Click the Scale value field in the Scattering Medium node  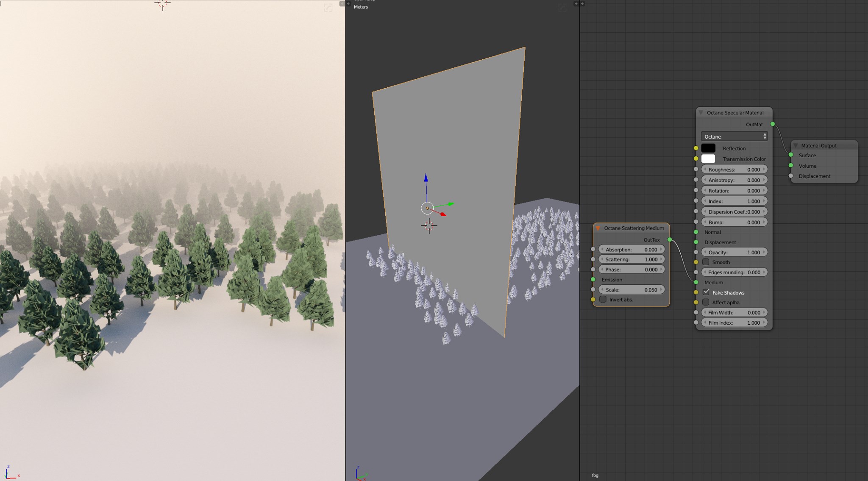coord(631,290)
